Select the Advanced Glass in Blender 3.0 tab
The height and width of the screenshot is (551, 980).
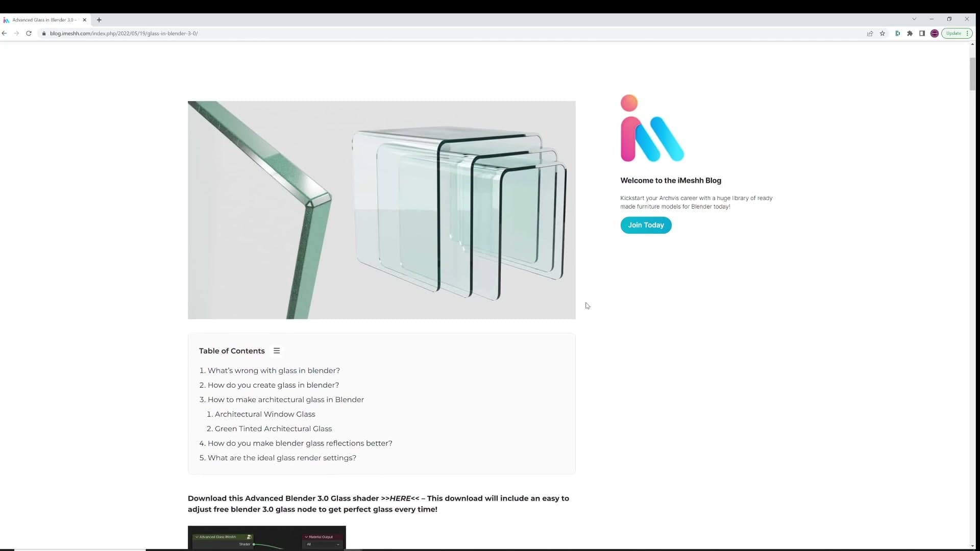[44, 20]
